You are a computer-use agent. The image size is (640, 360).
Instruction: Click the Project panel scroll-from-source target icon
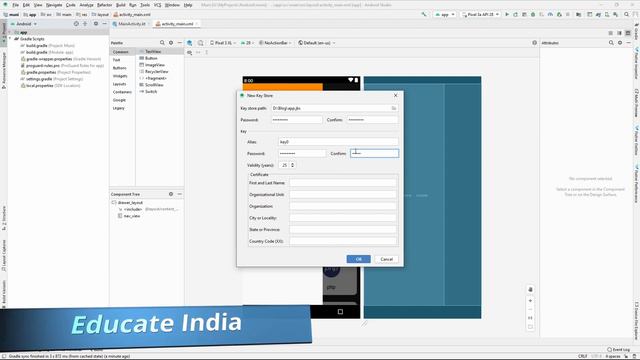pyautogui.click(x=76, y=24)
